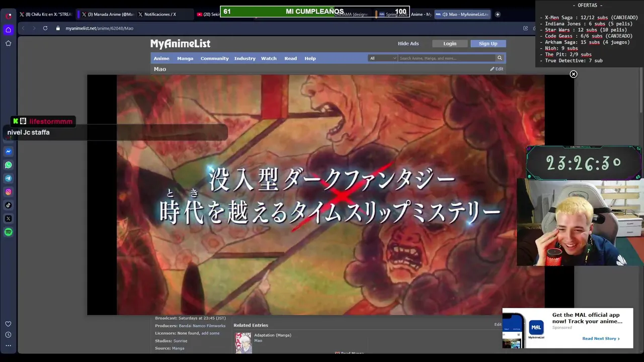Viewport: 644px width, 362px height.
Task: Open the 'All' search category dropdown
Action: (x=383, y=58)
